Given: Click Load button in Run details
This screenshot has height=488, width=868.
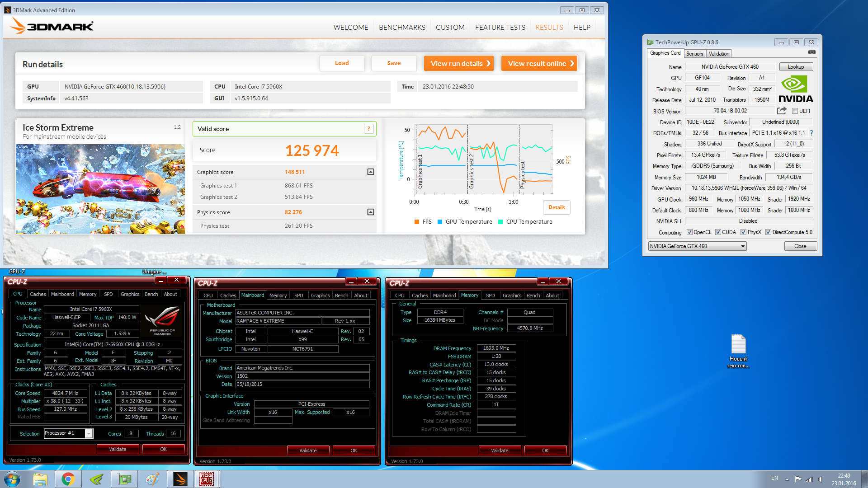Looking at the screenshot, I should click(342, 63).
